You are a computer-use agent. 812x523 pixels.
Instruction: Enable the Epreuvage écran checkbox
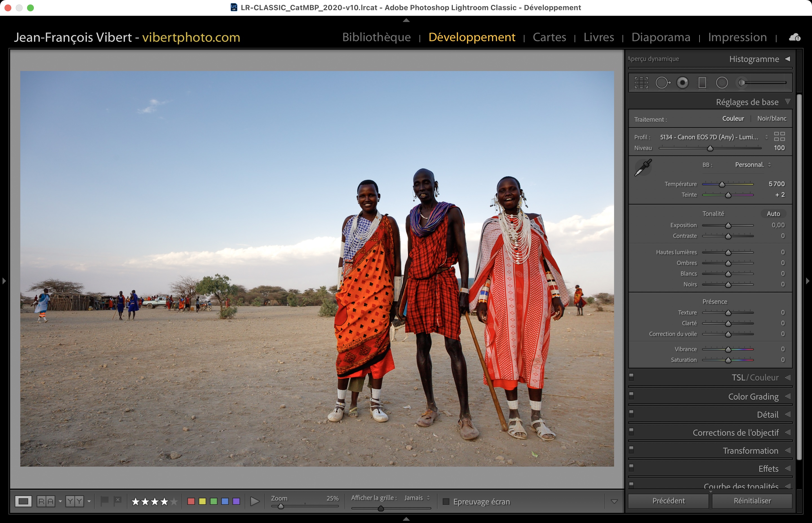446,502
